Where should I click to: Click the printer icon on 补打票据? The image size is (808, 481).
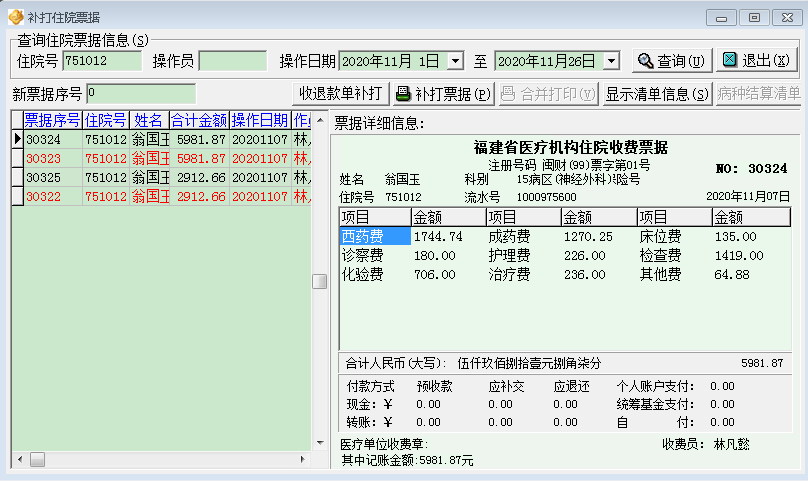point(403,94)
